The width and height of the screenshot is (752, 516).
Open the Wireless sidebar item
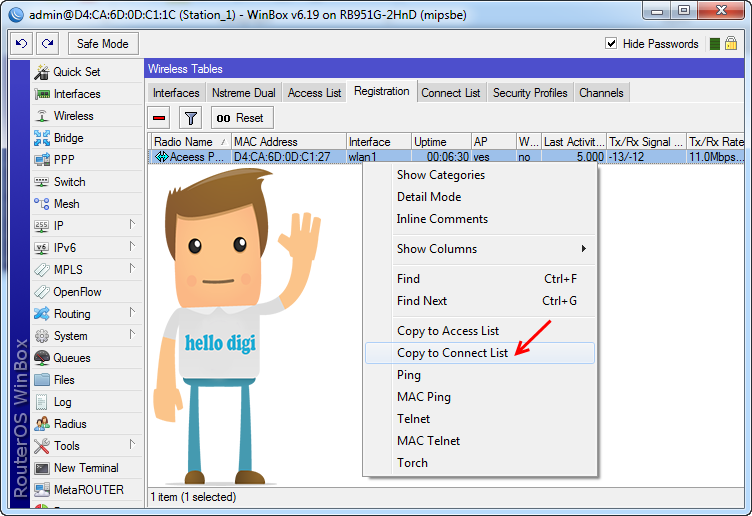click(x=88, y=116)
